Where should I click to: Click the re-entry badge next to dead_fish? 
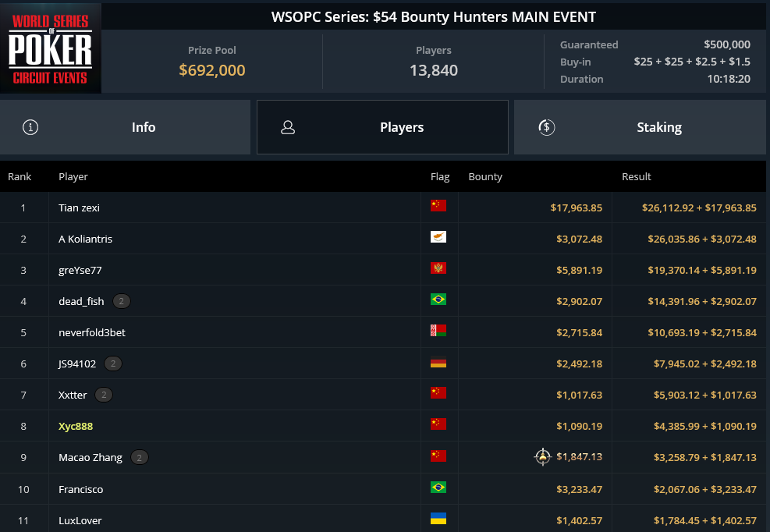[121, 301]
